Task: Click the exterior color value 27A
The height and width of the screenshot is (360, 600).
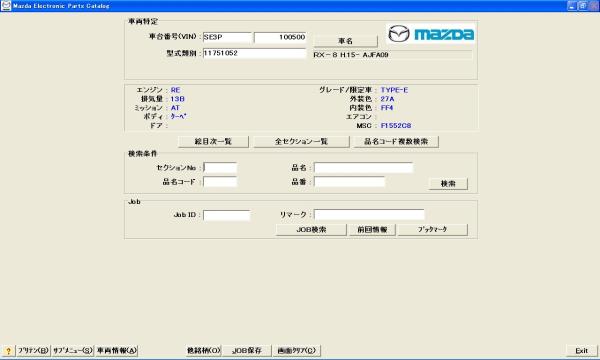Action: click(x=387, y=99)
